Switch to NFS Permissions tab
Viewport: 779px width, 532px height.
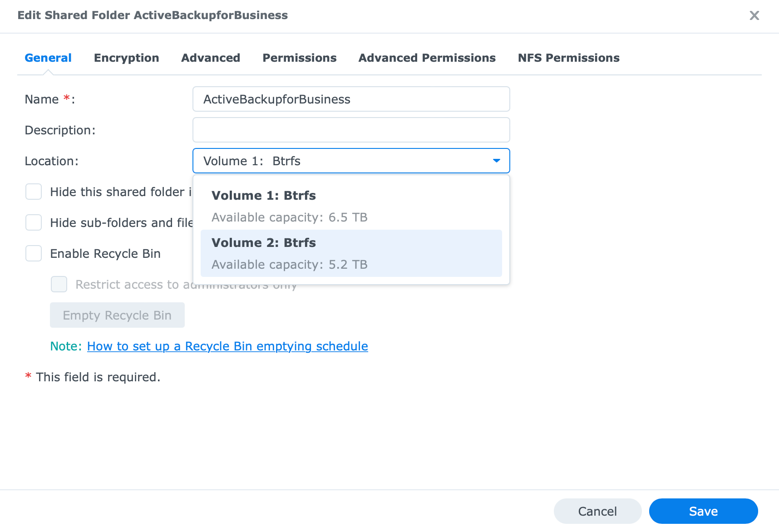coord(568,58)
